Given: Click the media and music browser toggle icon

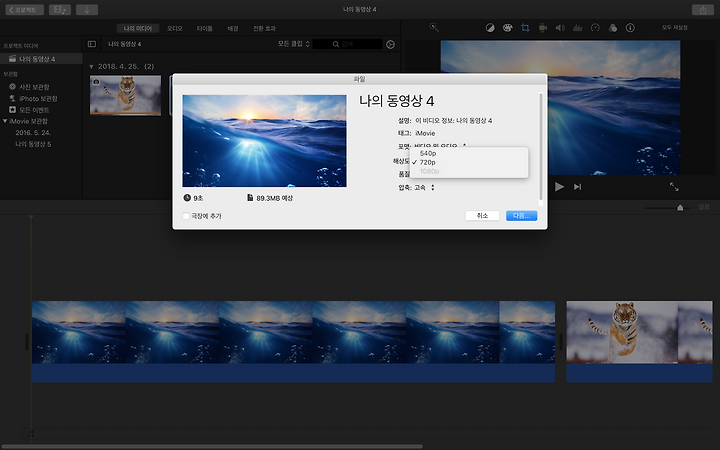Looking at the screenshot, I should 60,10.
